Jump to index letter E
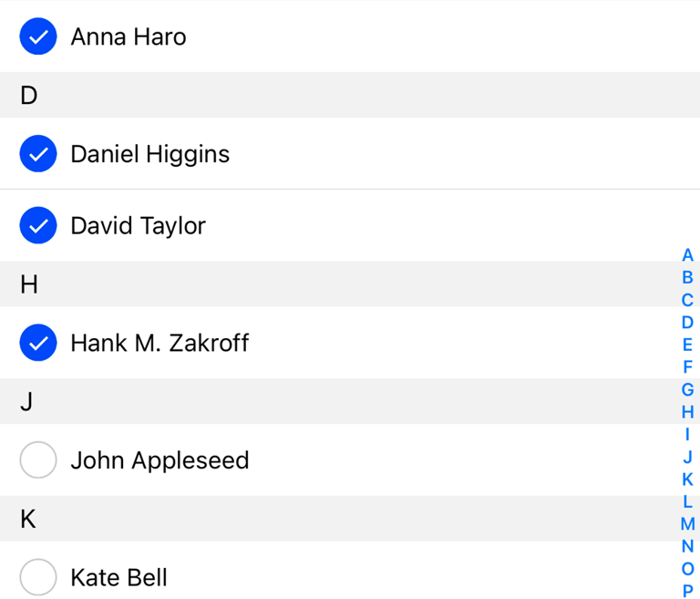The height and width of the screenshot is (599, 700). tap(687, 345)
